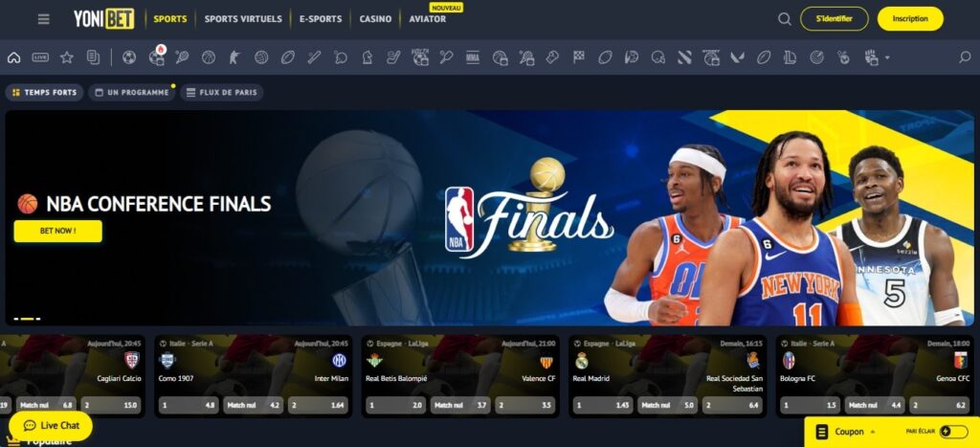Open search magnifier in sports bar
This screenshot has width=980, height=447.
click(965, 56)
